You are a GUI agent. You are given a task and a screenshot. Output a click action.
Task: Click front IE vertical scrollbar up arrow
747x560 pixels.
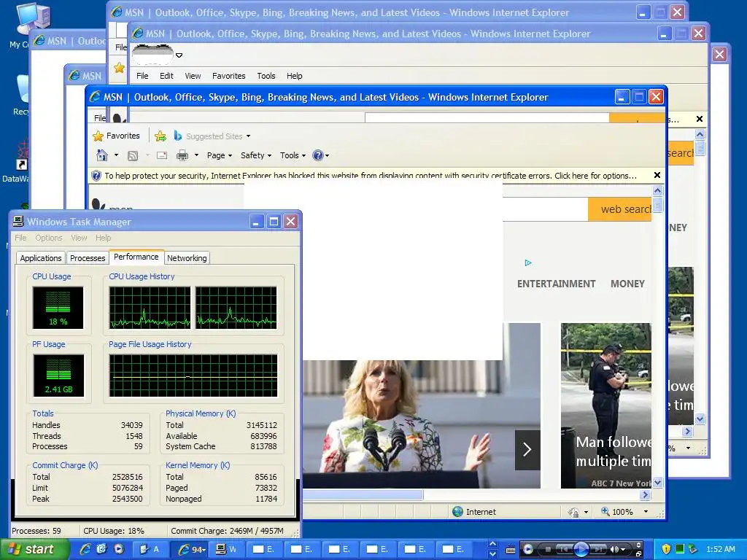657,191
